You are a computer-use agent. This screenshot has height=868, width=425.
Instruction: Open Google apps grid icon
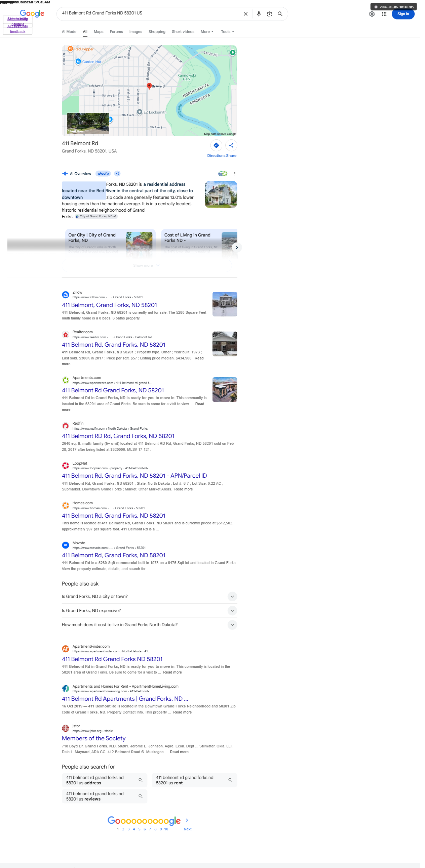[384, 14]
